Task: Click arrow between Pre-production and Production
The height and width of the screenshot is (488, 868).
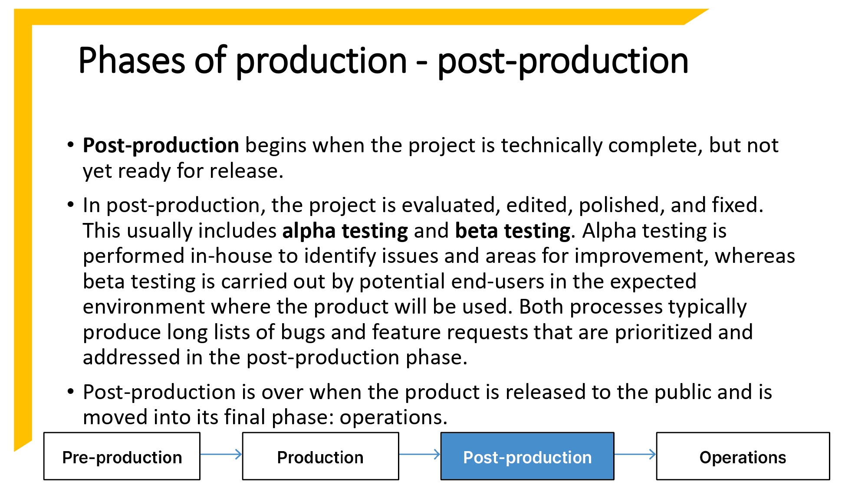Action: [221, 454]
